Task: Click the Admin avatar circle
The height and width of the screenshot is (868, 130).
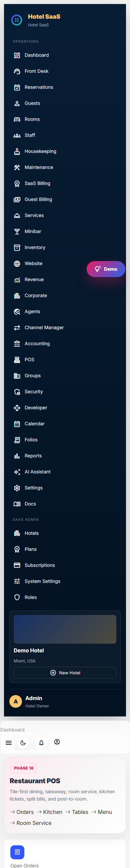Action: 15,701
